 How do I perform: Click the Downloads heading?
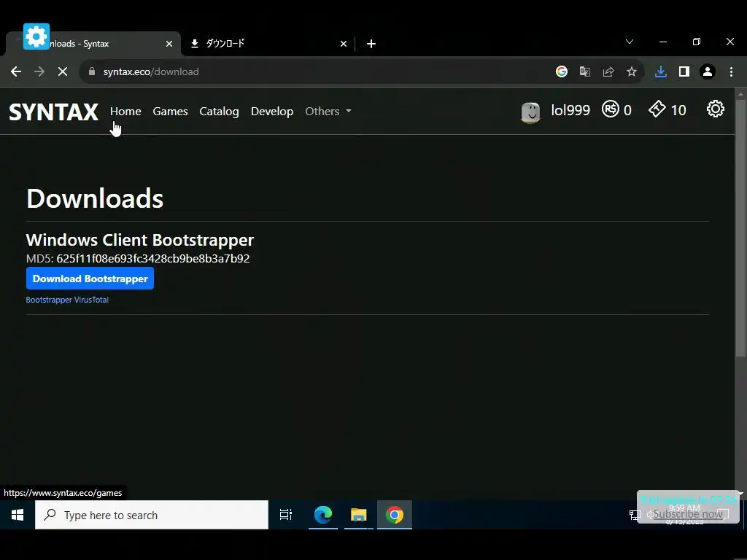(95, 198)
